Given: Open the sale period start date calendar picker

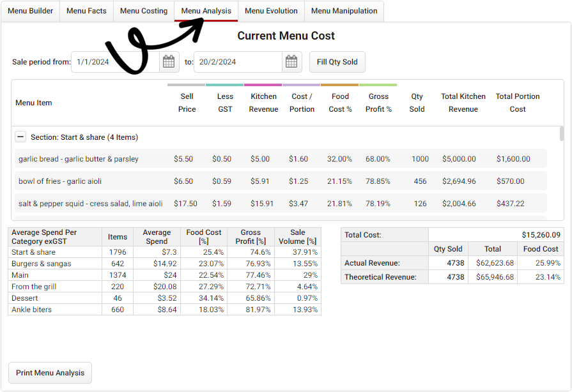Looking at the screenshot, I should [x=168, y=61].
